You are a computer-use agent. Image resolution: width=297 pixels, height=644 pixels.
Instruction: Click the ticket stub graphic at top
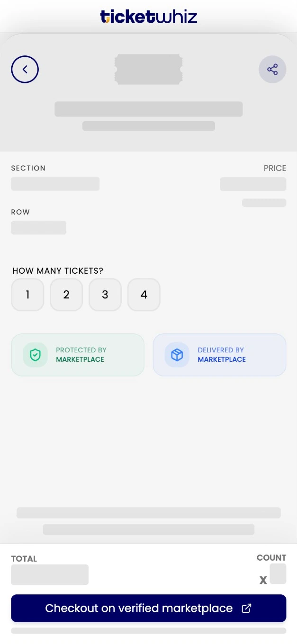pyautogui.click(x=149, y=69)
